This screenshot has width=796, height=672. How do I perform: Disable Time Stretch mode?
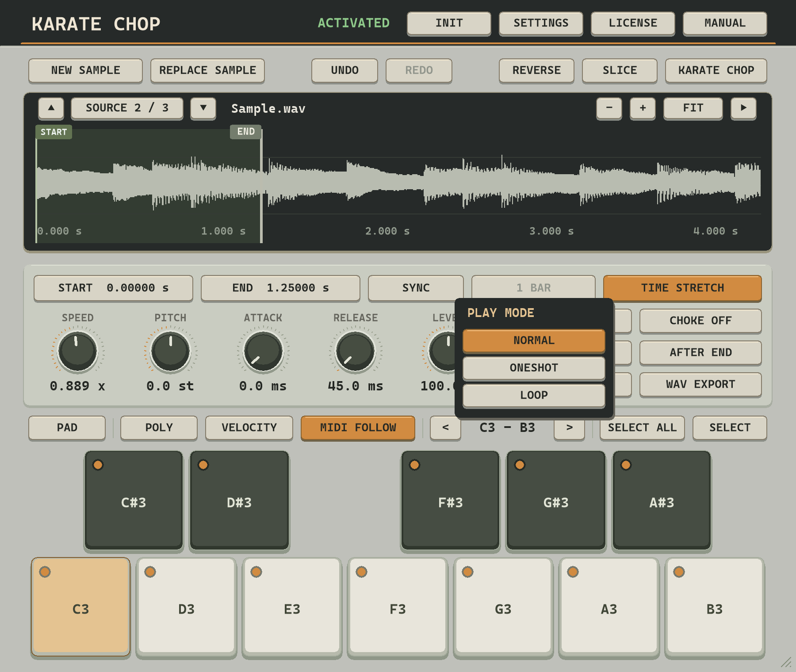coord(682,288)
